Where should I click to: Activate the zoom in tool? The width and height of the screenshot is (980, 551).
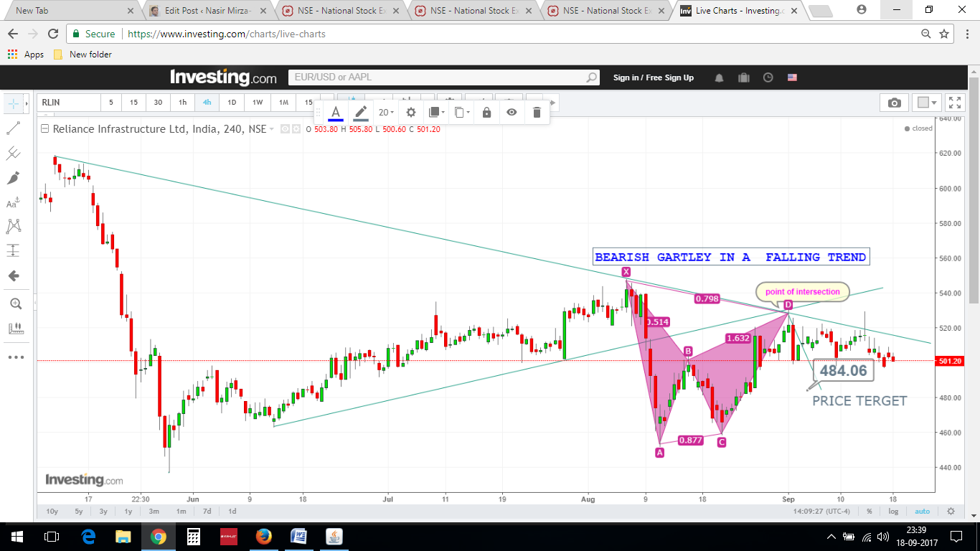pos(15,304)
